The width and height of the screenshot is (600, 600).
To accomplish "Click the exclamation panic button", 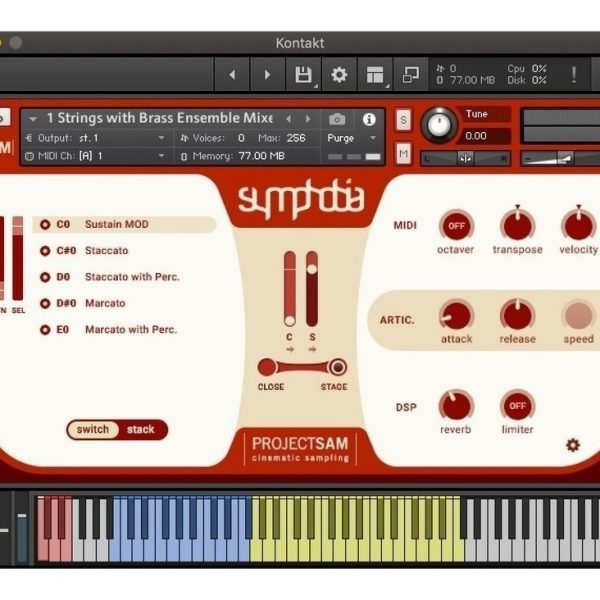I will tap(574, 75).
